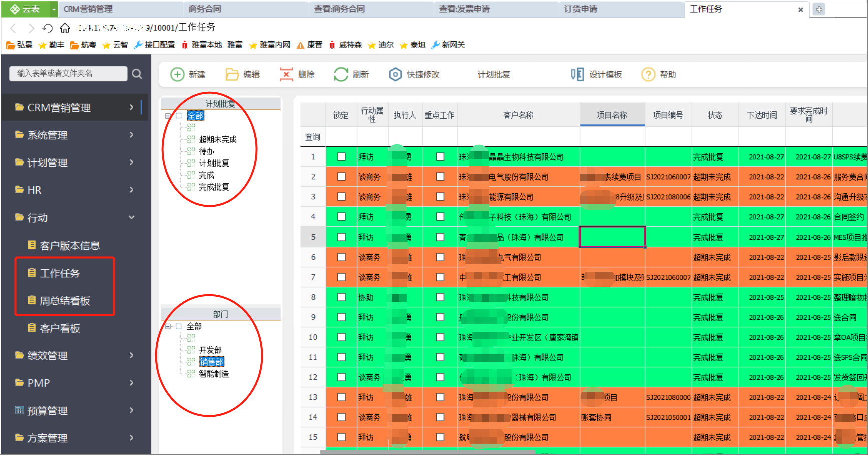Open the 康晋 bookmark
Viewport: 868px width, 455px height.
309,45
